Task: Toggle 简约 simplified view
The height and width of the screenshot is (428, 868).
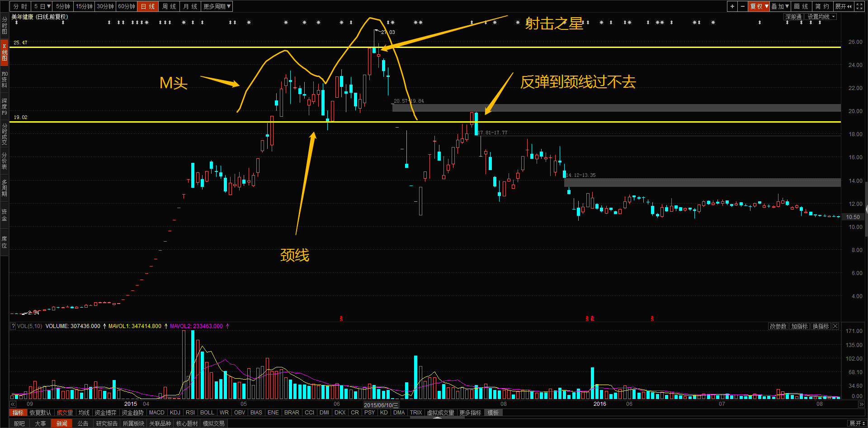Action: pos(822,6)
